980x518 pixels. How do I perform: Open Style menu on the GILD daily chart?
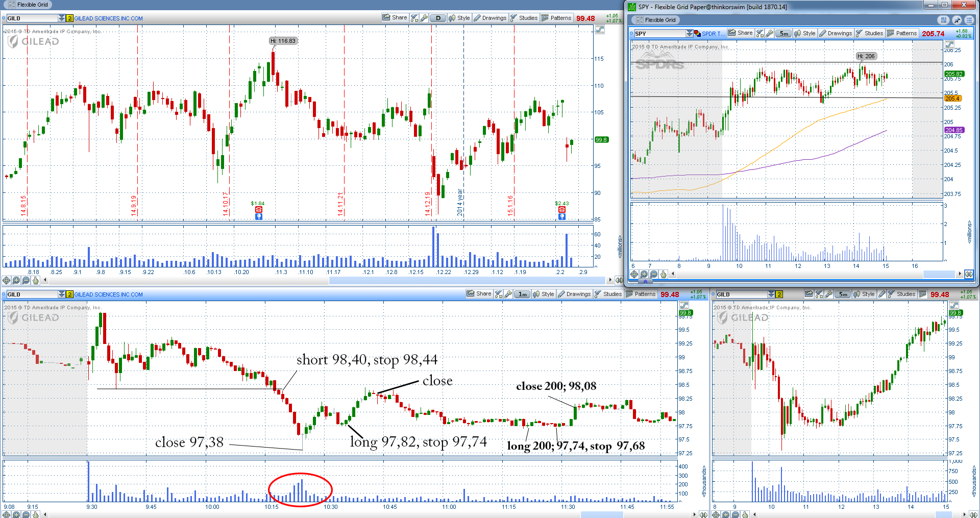(459, 18)
